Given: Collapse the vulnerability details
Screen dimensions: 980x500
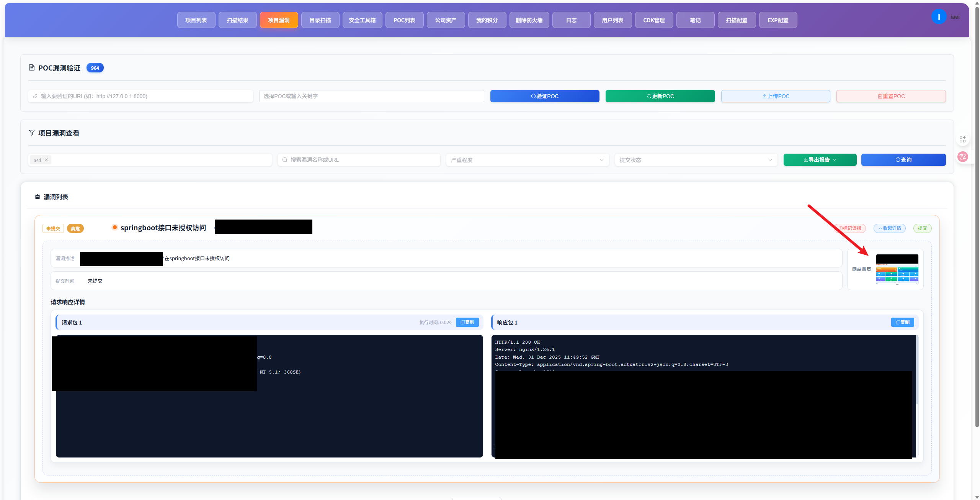Looking at the screenshot, I should 889,228.
